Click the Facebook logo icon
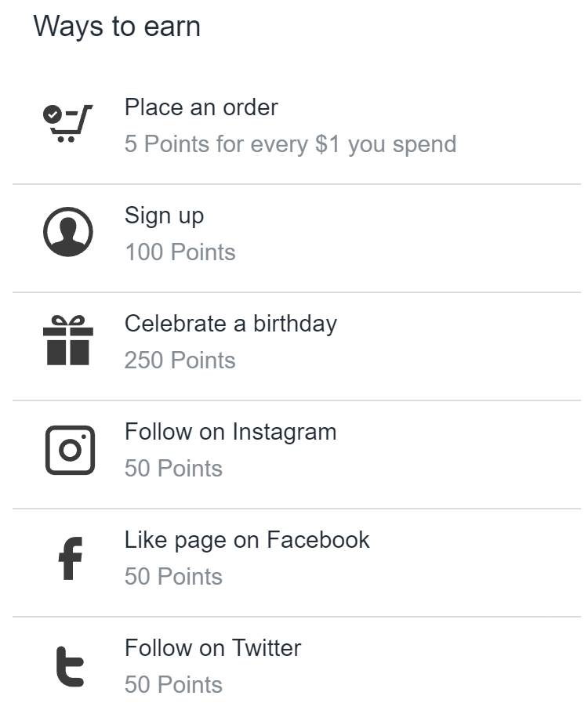This screenshot has height=721, width=588. (x=70, y=558)
